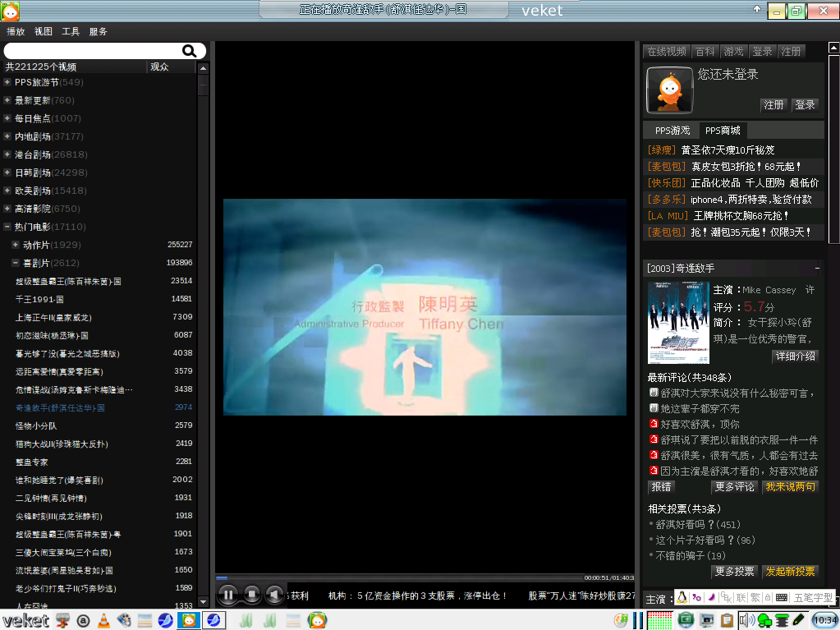Click the memory chip tray icon
The width and height of the screenshot is (840, 630).
pos(783,621)
